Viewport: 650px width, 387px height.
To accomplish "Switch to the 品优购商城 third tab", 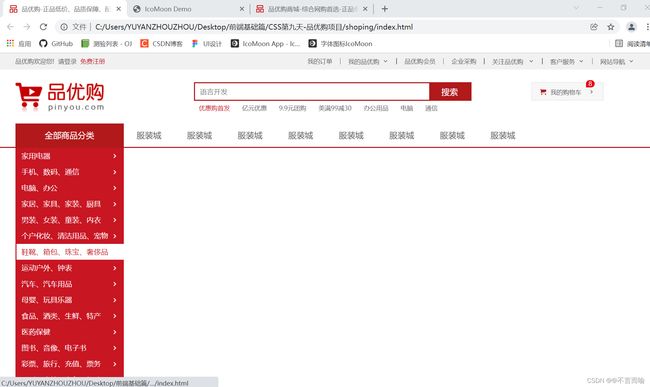I will [311, 9].
